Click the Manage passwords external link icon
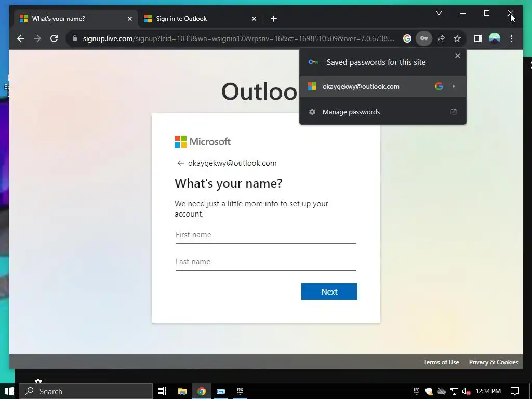The width and height of the screenshot is (532, 399). tap(453, 112)
